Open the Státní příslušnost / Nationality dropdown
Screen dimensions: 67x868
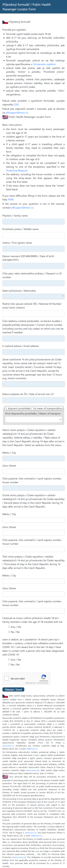click(33, 296)
